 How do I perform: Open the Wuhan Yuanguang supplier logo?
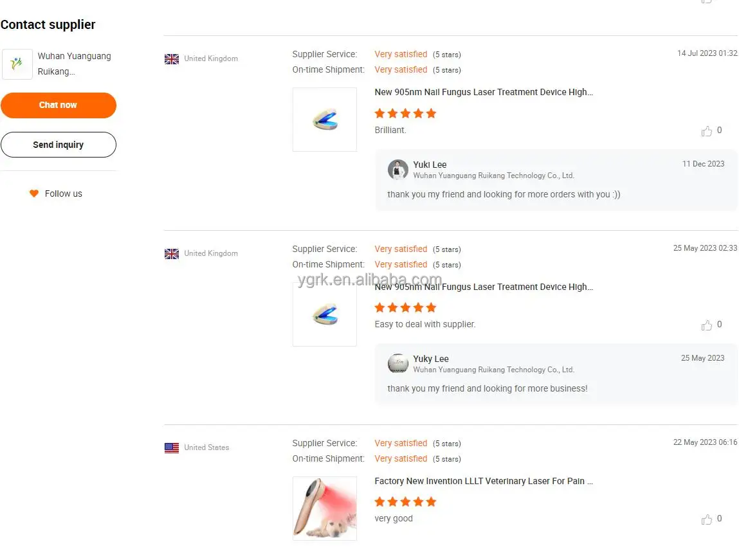[x=17, y=64]
